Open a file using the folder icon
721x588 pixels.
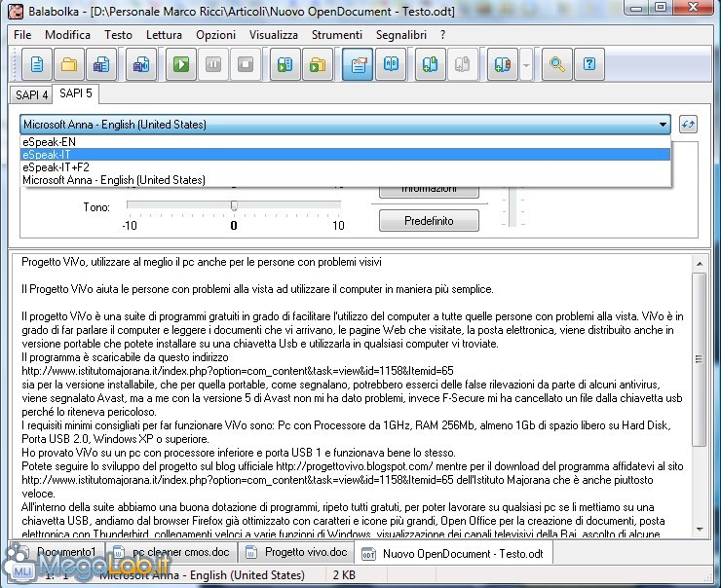point(69,64)
